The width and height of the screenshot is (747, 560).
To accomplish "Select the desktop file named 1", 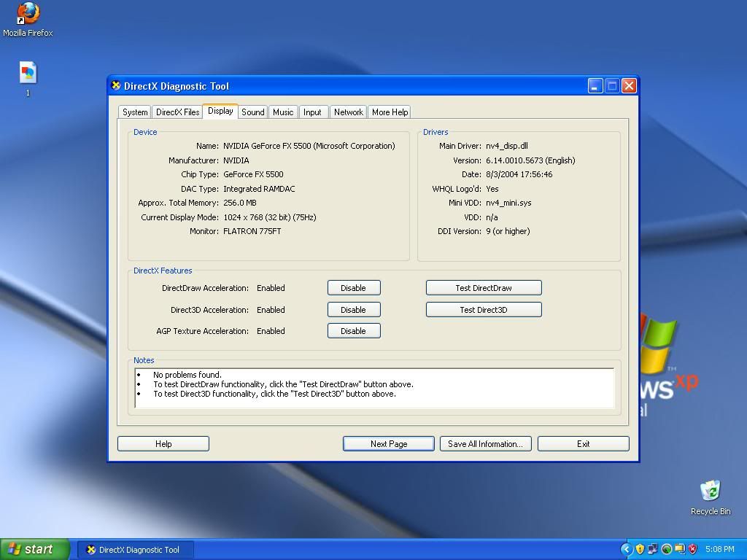I will [28, 79].
